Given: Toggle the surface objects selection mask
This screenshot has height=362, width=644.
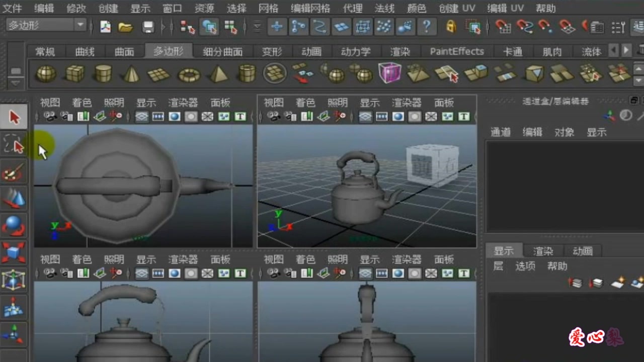Looking at the screenshot, I should (342, 27).
